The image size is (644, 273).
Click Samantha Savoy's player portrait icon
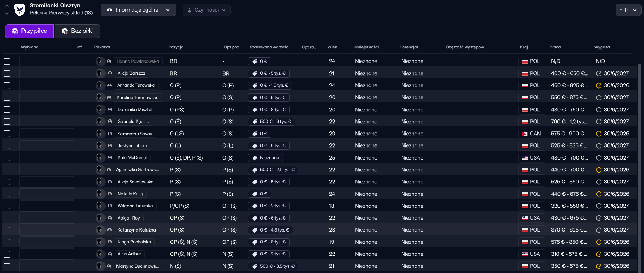100,134
